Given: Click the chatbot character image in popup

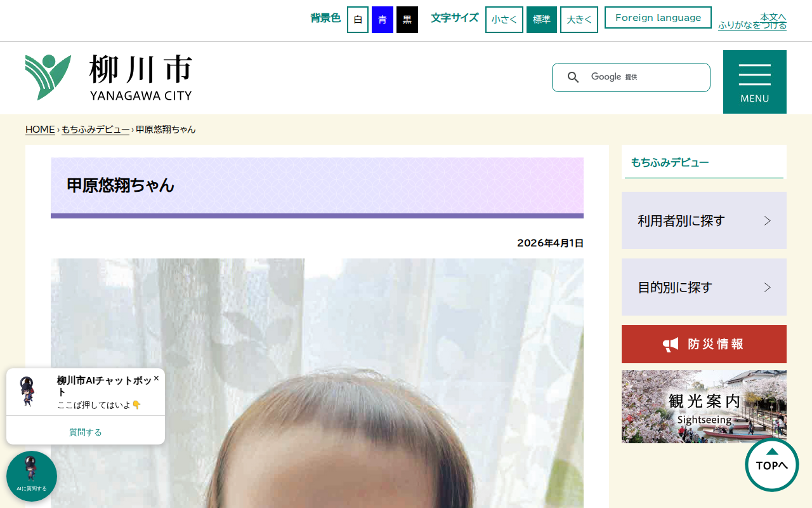Looking at the screenshot, I should click(x=27, y=391).
